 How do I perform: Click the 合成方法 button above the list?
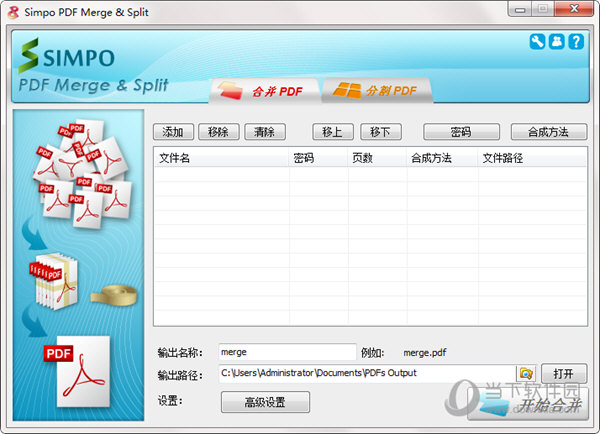(549, 132)
